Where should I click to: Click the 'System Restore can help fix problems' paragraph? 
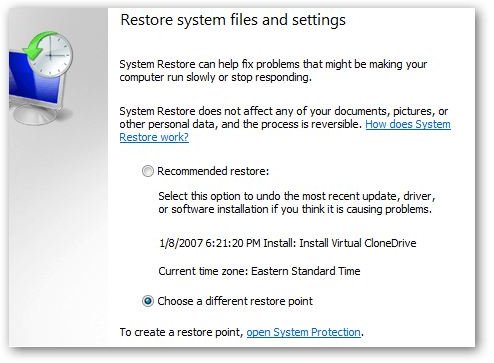click(x=273, y=71)
